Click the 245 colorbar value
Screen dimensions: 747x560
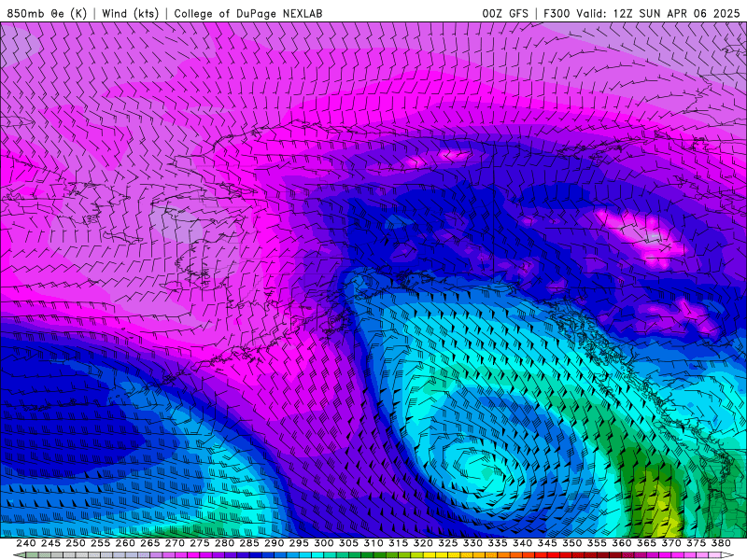(50, 543)
